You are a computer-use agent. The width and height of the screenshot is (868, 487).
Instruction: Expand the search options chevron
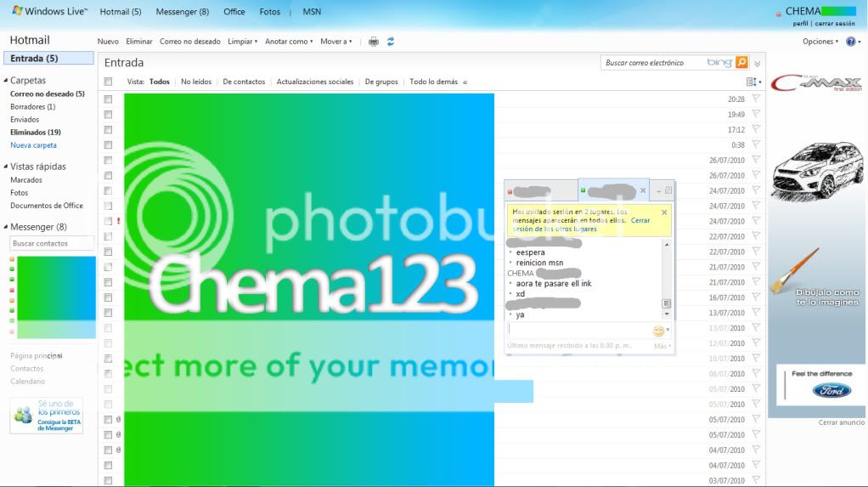pos(757,64)
